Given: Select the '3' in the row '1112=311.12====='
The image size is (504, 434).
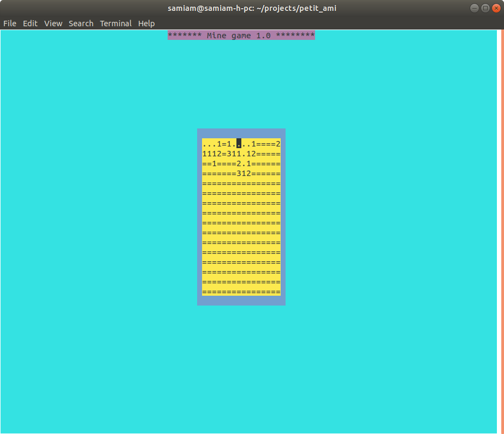Looking at the screenshot, I should click(229, 154).
